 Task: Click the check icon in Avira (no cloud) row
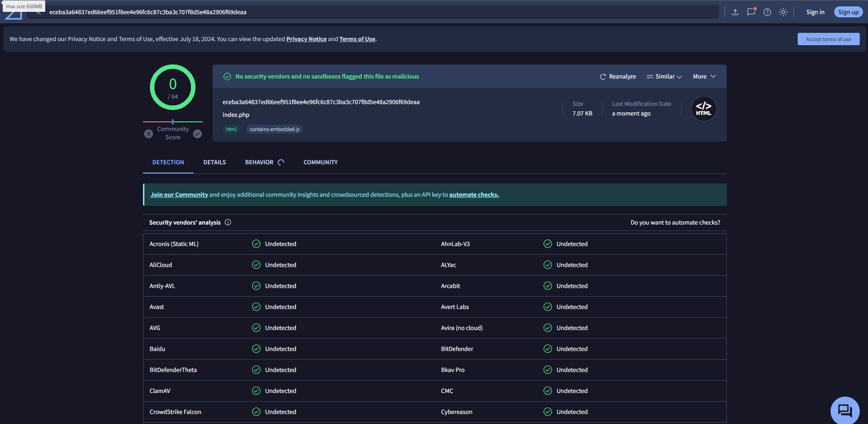(x=548, y=328)
